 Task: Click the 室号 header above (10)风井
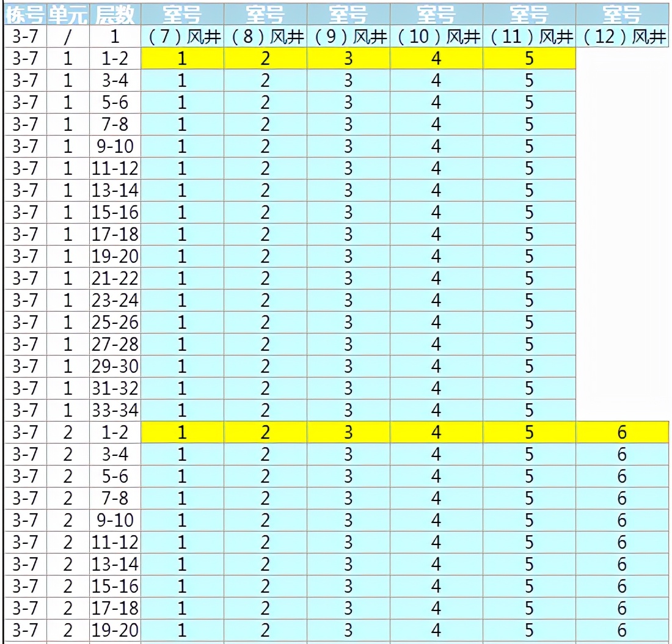[x=436, y=15]
